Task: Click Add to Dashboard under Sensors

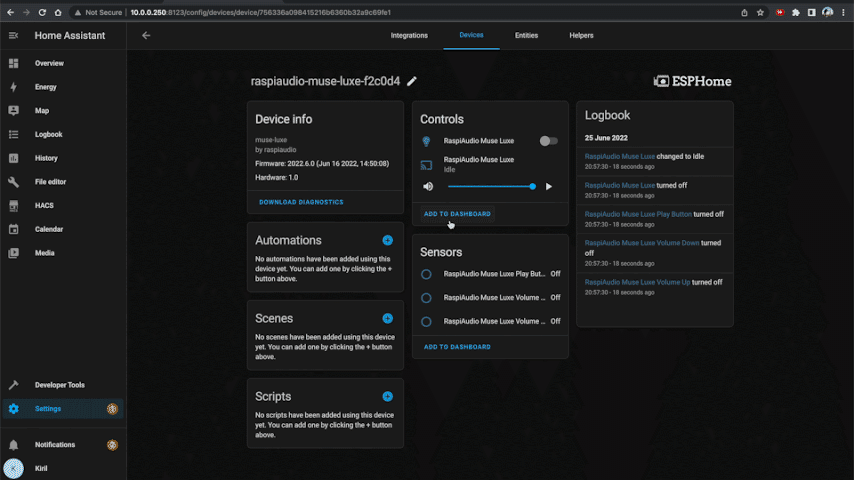Action: (457, 347)
